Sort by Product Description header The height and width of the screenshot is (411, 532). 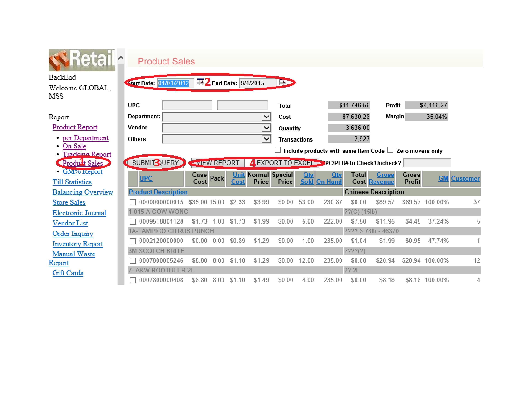158,192
